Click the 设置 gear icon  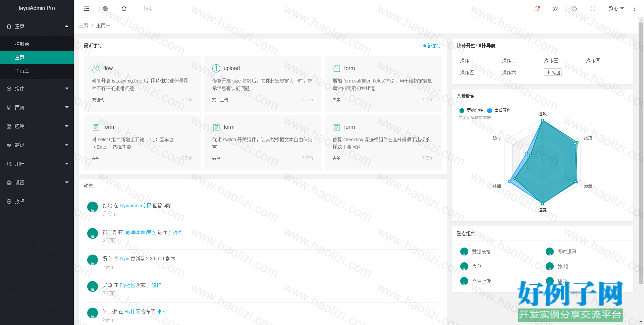(9, 182)
